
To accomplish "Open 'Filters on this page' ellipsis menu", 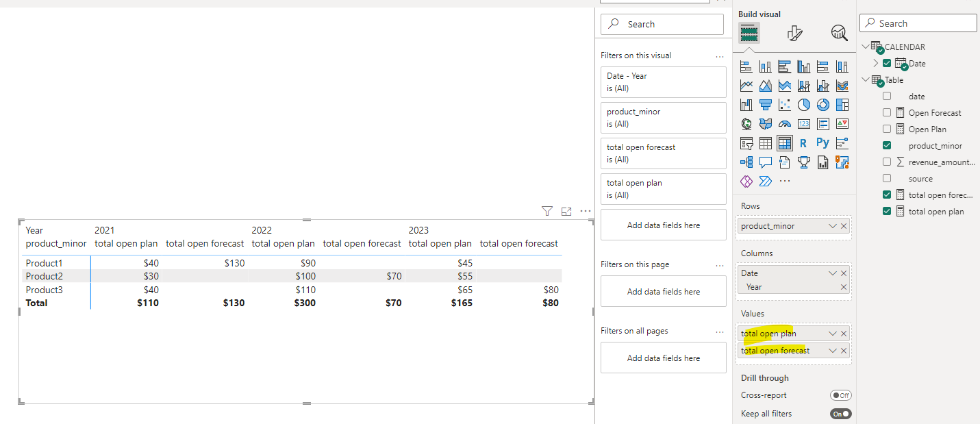I will click(x=719, y=265).
